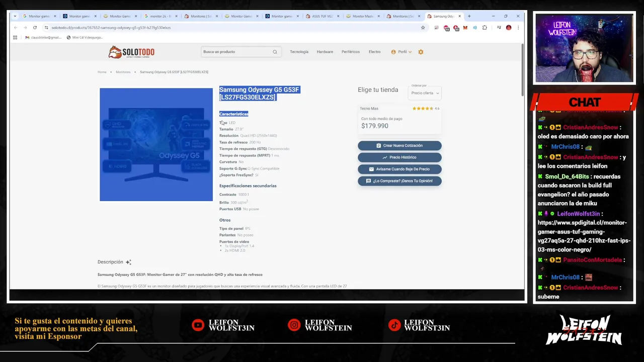644x362 pixels.
Task: Open the Hardware menu item
Action: (325, 52)
